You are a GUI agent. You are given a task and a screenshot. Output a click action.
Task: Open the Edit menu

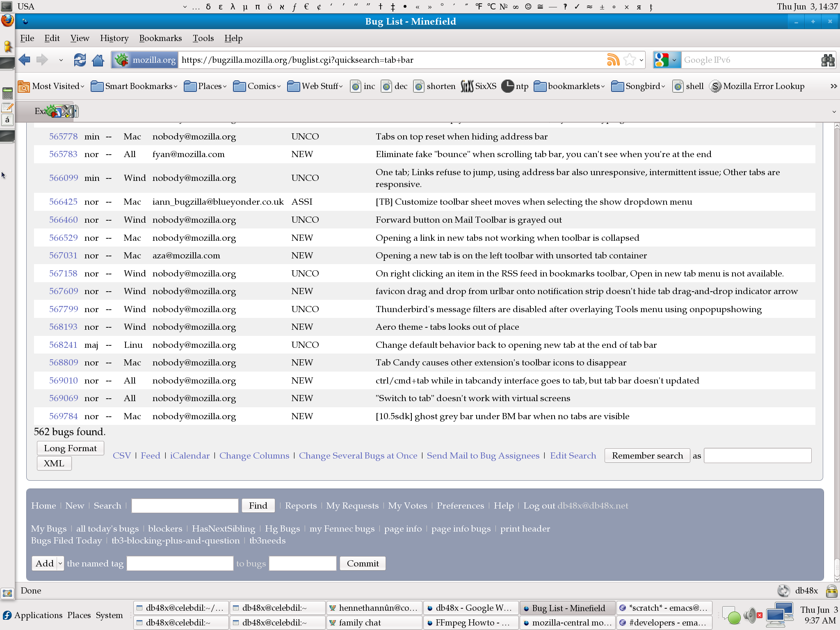[x=52, y=38]
